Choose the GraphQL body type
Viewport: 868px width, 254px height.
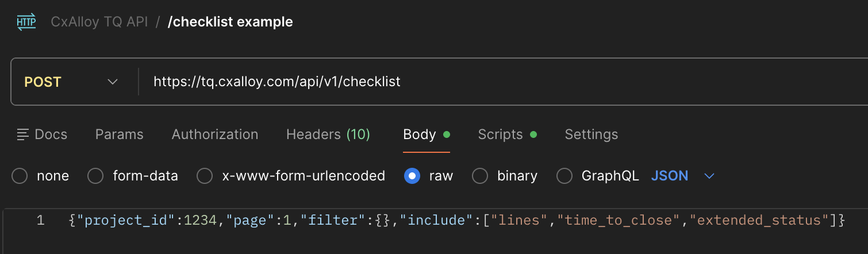(x=564, y=176)
